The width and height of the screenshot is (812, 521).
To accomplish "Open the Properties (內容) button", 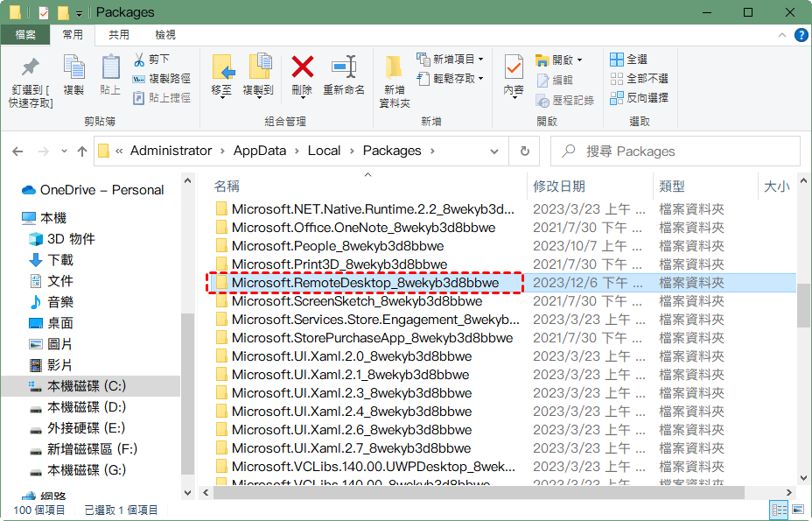I will coord(514,75).
